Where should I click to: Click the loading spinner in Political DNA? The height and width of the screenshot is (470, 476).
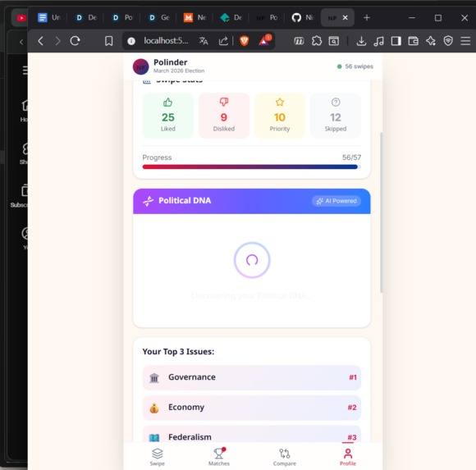pos(252,260)
